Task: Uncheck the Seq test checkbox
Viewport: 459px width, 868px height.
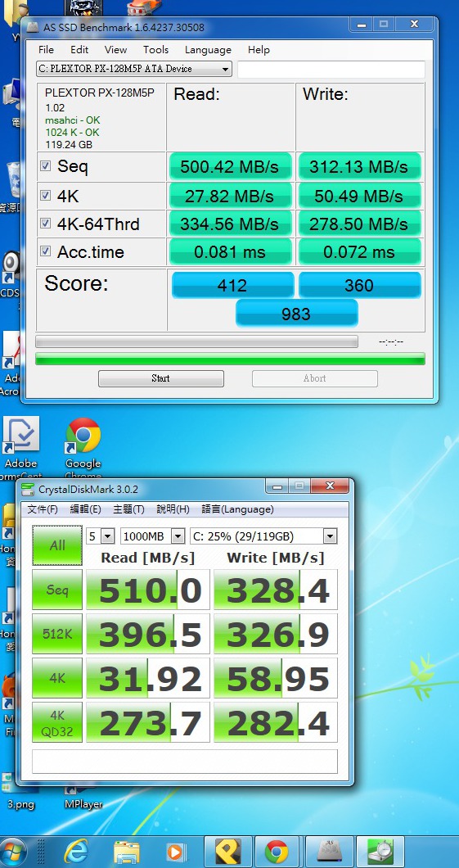Action: click(x=46, y=166)
